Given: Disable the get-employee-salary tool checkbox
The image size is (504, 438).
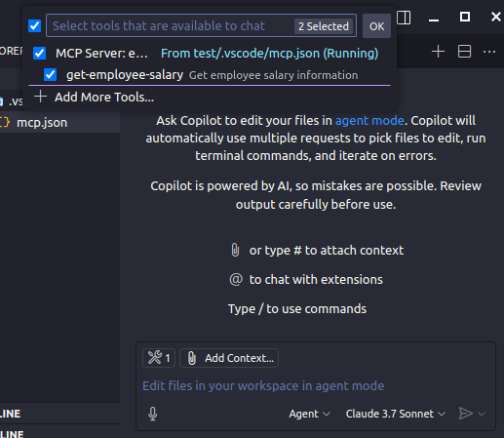Looking at the screenshot, I should pos(50,75).
